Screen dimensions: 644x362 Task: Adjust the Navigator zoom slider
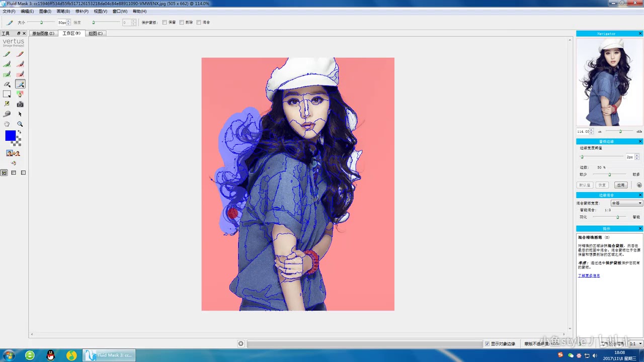coord(620,131)
